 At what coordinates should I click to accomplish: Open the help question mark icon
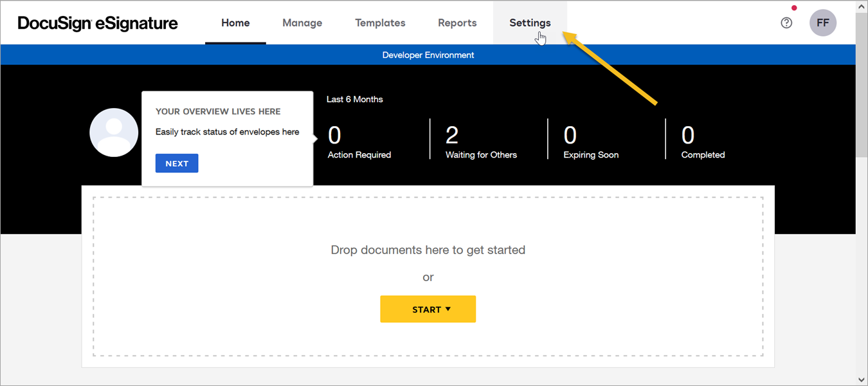click(x=786, y=23)
